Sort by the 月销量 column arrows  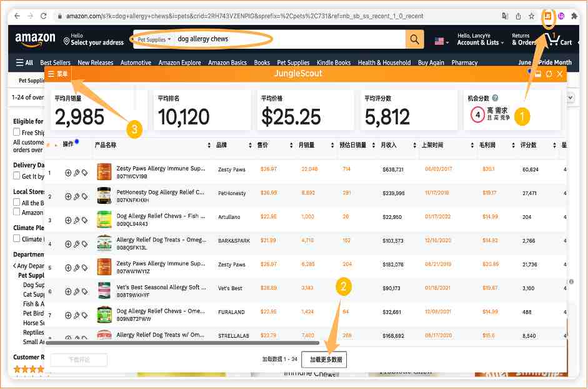pyautogui.click(x=332, y=145)
